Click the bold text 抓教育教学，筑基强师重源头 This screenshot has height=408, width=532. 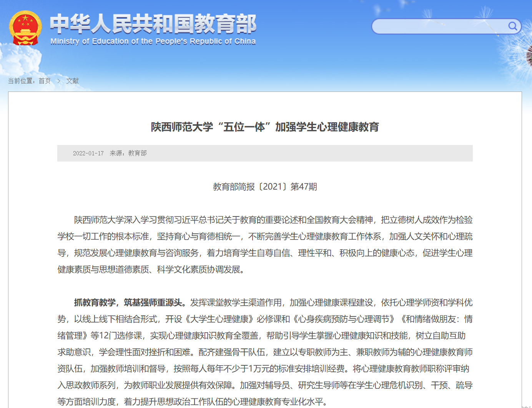coord(130,303)
